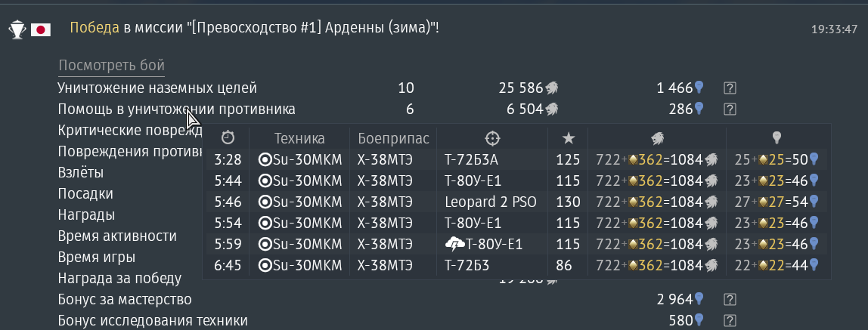
Task: Click the crosshair target column header
Action: point(492,138)
